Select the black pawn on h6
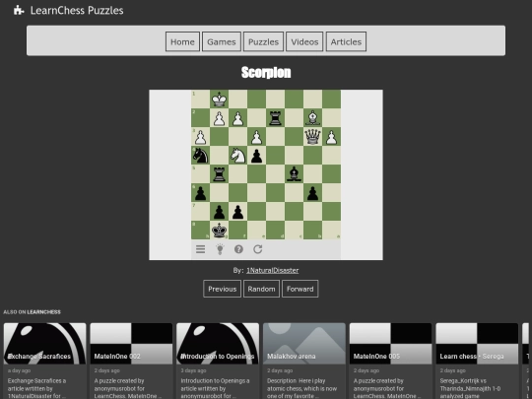 point(201,193)
